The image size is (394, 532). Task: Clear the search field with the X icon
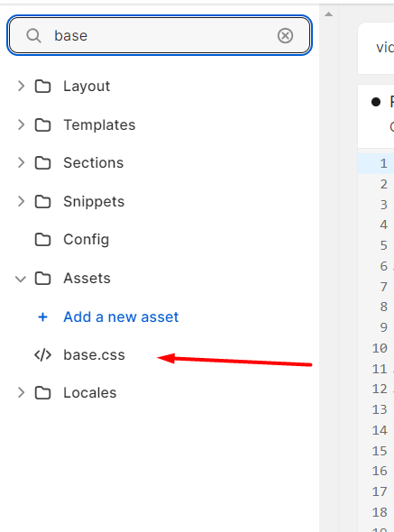click(x=285, y=36)
